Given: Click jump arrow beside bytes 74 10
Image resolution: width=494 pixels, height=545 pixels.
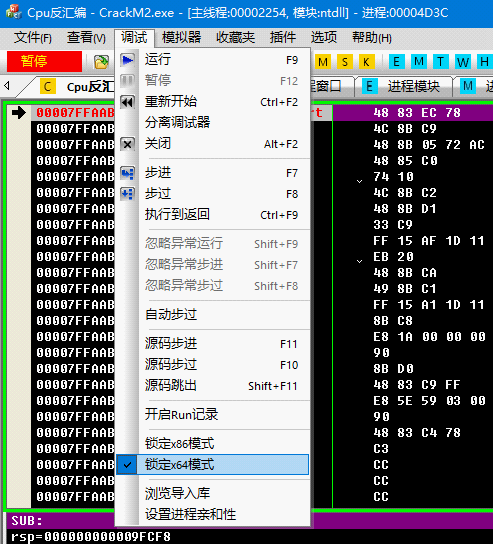Looking at the screenshot, I should click(359, 181).
